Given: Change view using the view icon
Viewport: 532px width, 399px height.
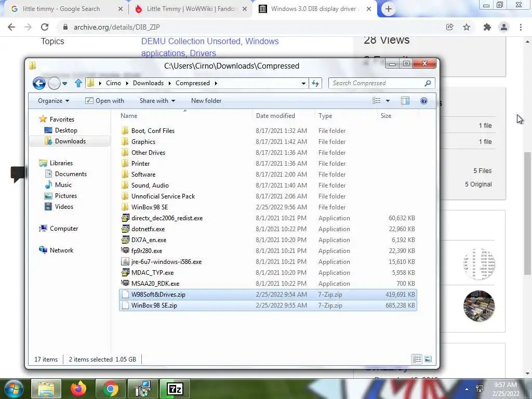Looking at the screenshot, I should pyautogui.click(x=376, y=101).
